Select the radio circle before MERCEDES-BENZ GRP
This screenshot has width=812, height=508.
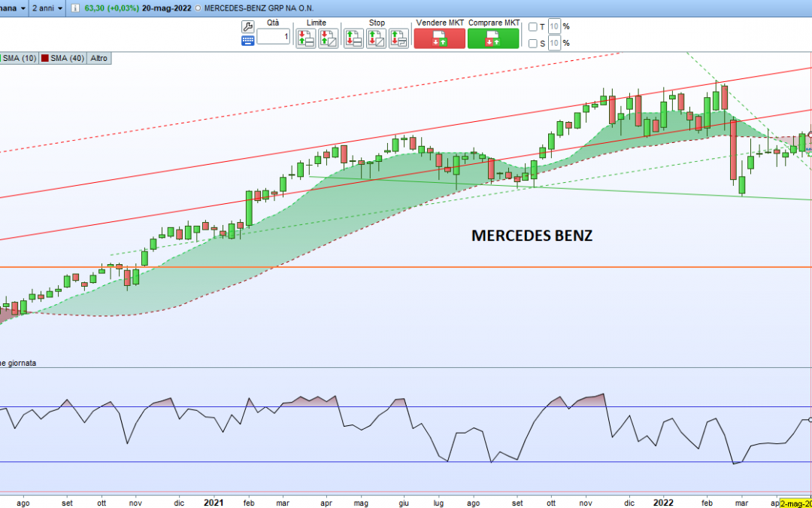[x=198, y=9]
